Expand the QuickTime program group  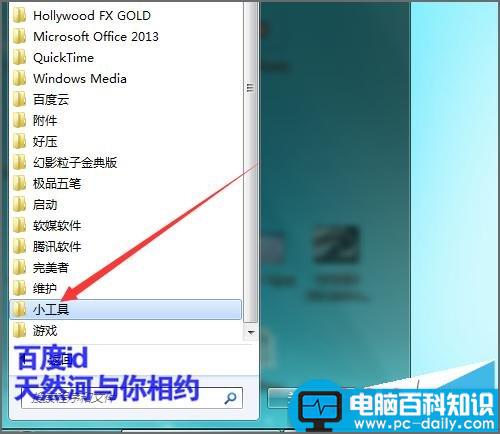click(63, 58)
